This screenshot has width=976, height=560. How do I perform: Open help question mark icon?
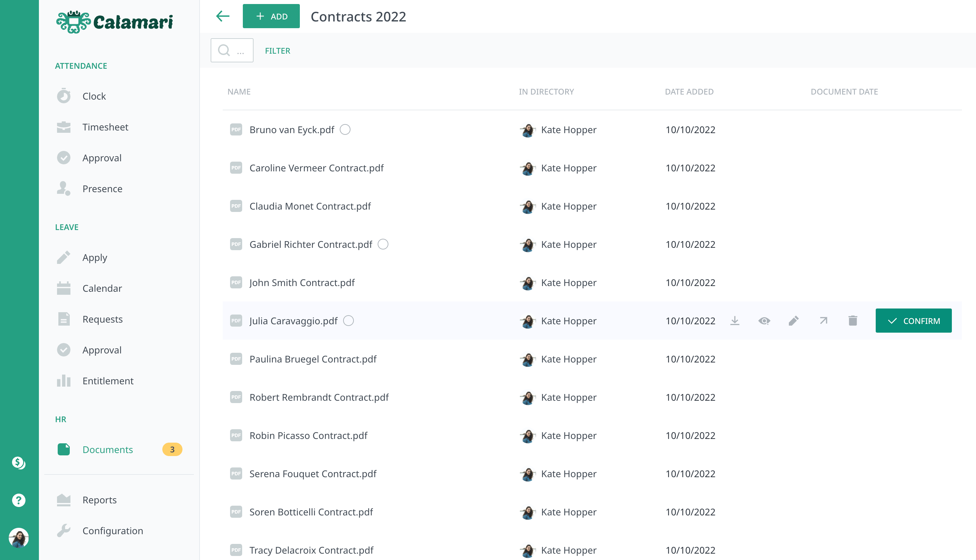point(18,500)
